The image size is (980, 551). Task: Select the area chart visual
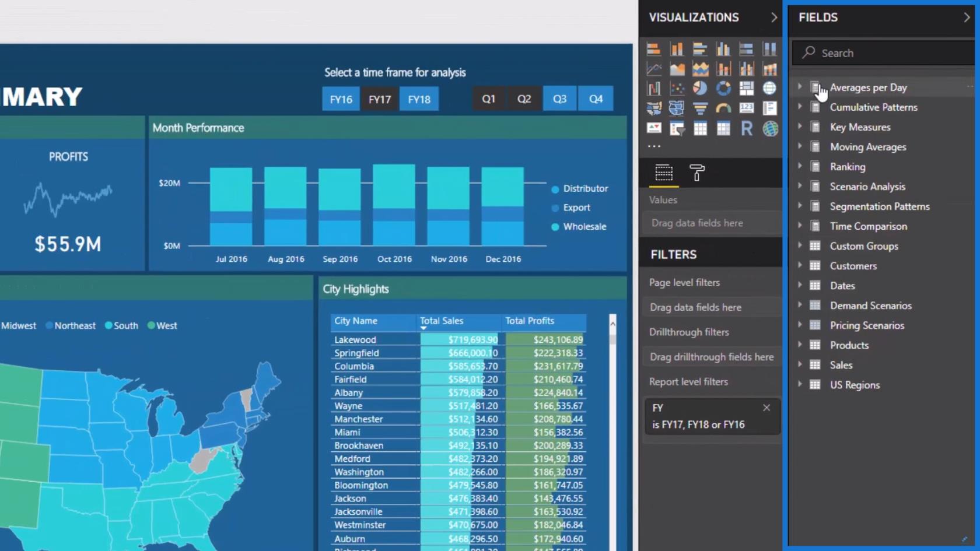point(677,69)
